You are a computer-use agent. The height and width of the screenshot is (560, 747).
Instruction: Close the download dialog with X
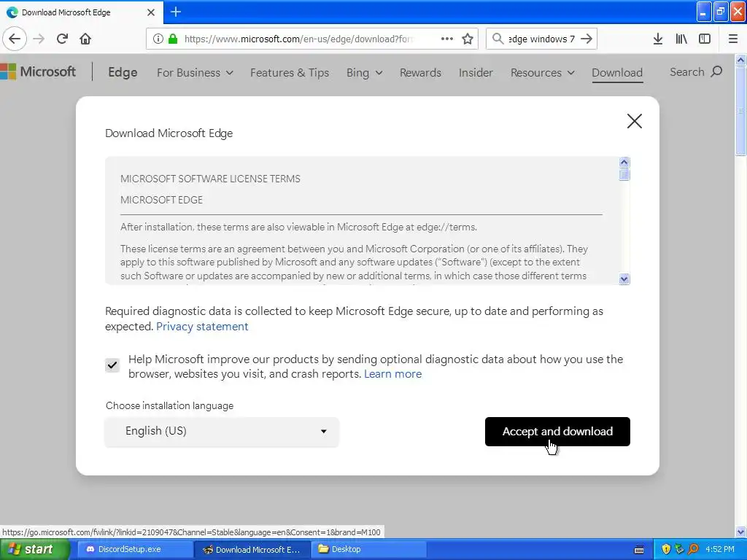pos(634,121)
